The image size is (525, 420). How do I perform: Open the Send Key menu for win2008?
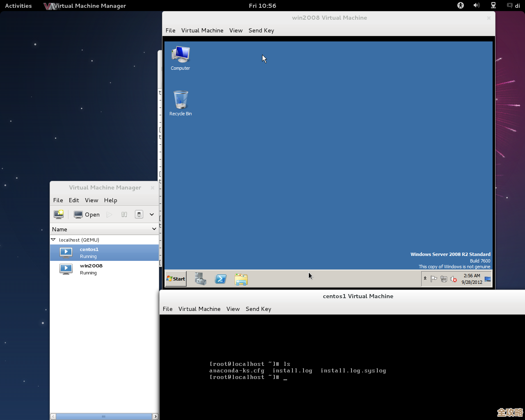(x=261, y=30)
